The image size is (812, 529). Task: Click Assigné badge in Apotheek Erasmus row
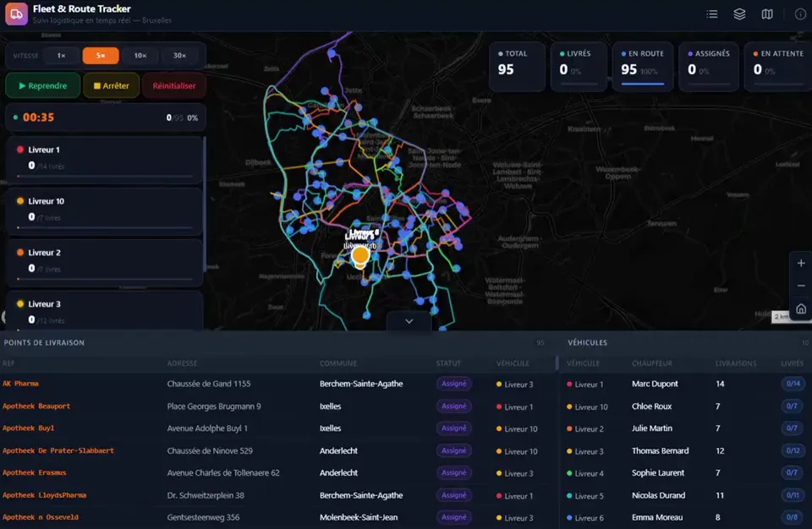[453, 472]
